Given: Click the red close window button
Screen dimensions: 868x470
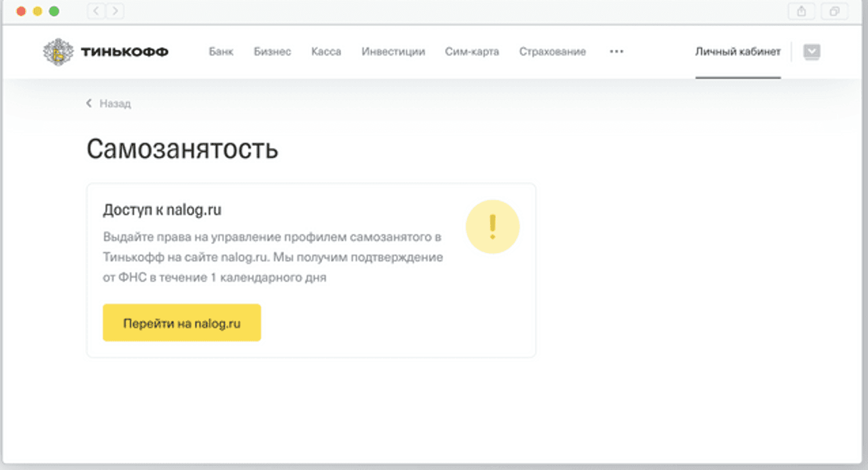Looking at the screenshot, I should click(21, 11).
